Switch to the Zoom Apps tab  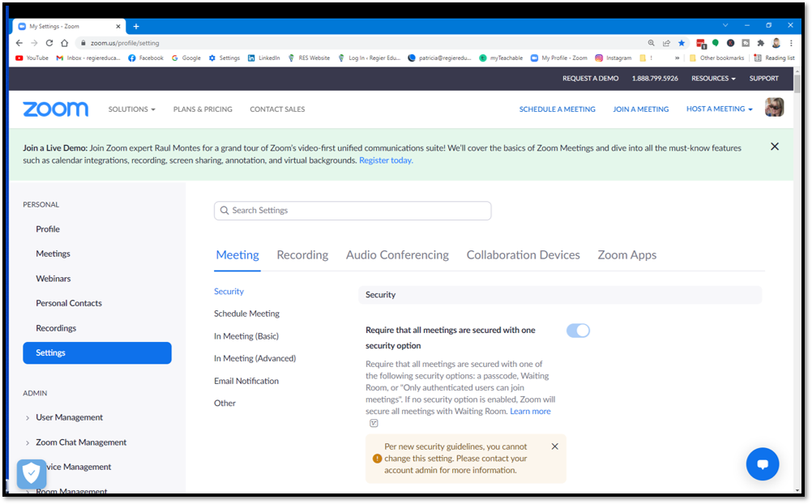tap(626, 255)
